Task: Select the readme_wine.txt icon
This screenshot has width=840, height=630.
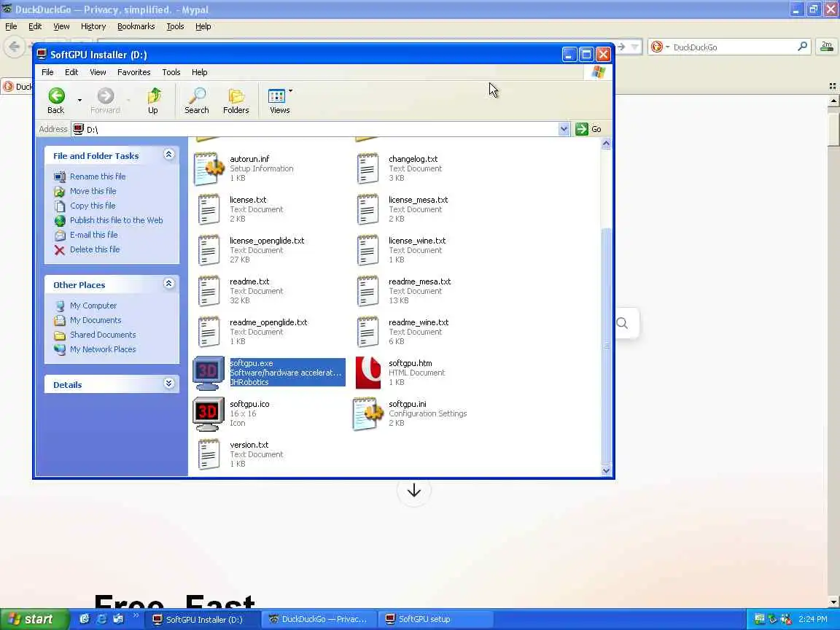Action: tap(367, 331)
